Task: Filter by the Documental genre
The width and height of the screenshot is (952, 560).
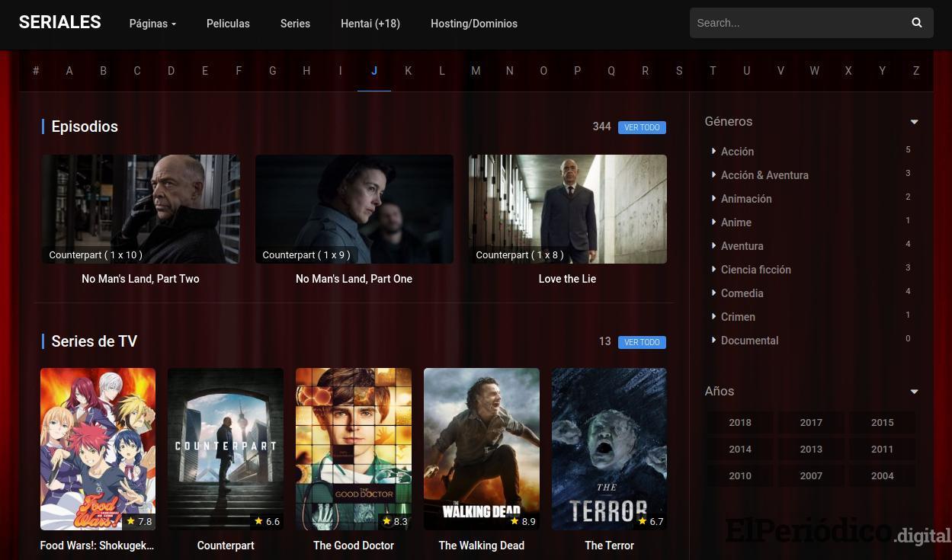Action: point(750,341)
